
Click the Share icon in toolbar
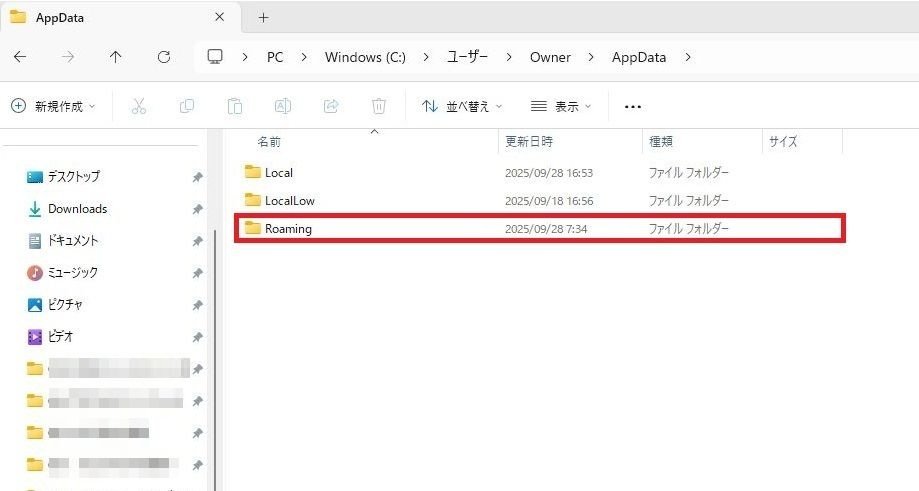click(x=331, y=106)
